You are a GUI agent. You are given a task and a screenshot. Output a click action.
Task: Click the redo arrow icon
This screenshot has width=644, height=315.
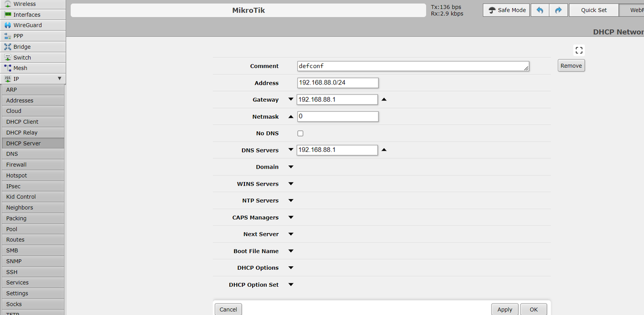(x=558, y=10)
